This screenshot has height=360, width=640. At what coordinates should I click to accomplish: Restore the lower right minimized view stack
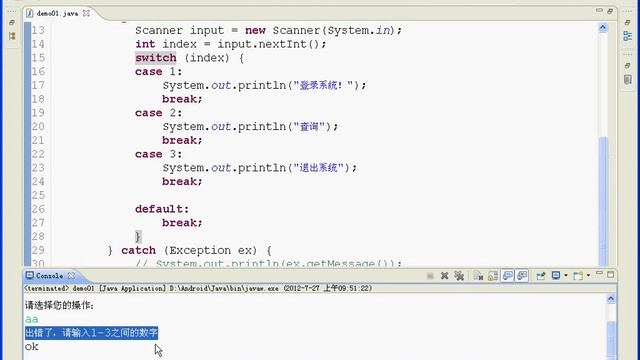(x=628, y=65)
